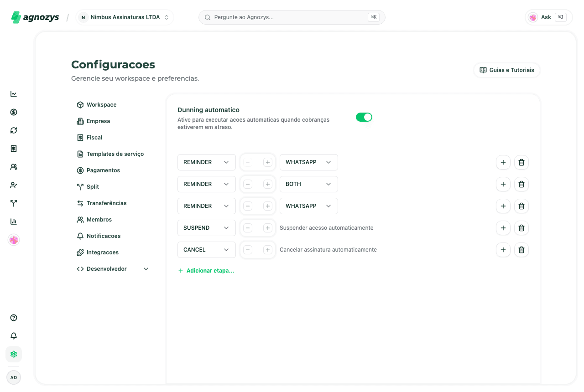Open the first row WHATSAPP channel dropdown
Viewport: 584px width, 392px height.
coord(309,162)
